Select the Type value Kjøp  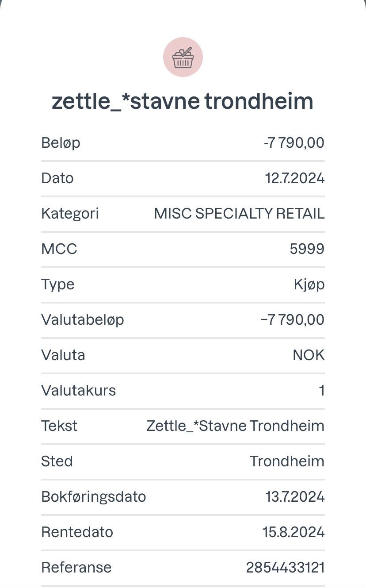pyautogui.click(x=309, y=284)
